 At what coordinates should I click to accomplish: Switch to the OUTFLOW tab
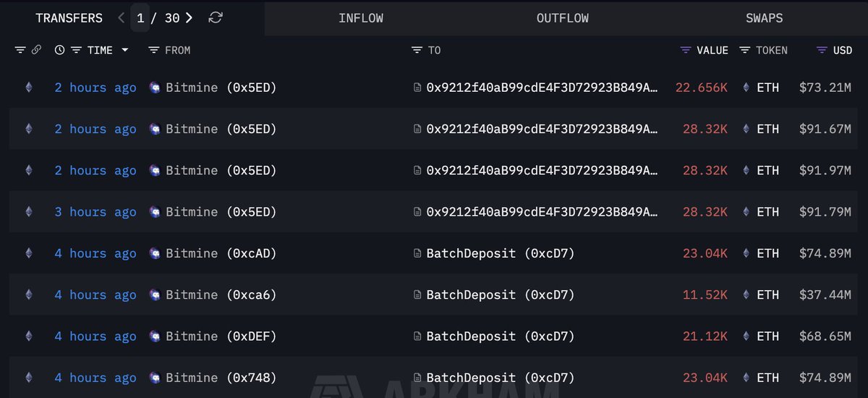562,18
